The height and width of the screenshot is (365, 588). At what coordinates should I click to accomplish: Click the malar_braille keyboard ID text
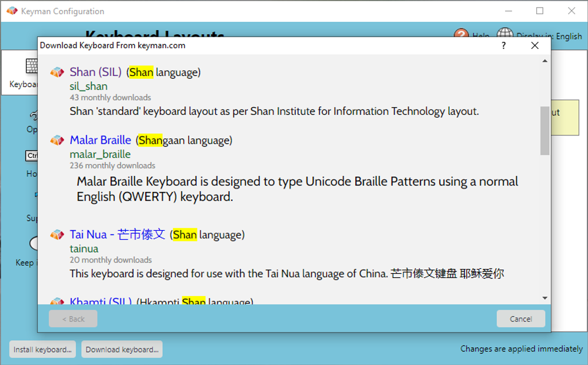click(100, 154)
